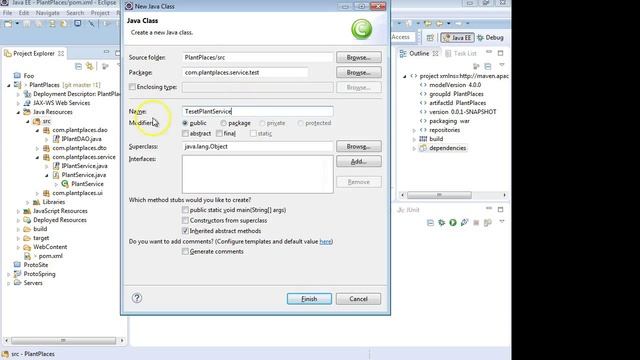640x360 pixels.
Task: Click the Name input field
Action: pos(258,111)
